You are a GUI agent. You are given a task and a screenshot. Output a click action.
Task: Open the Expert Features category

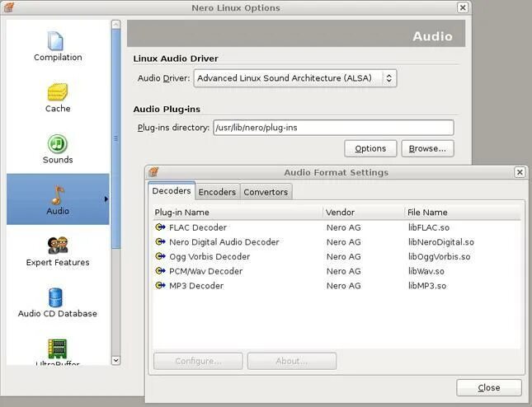click(x=58, y=251)
